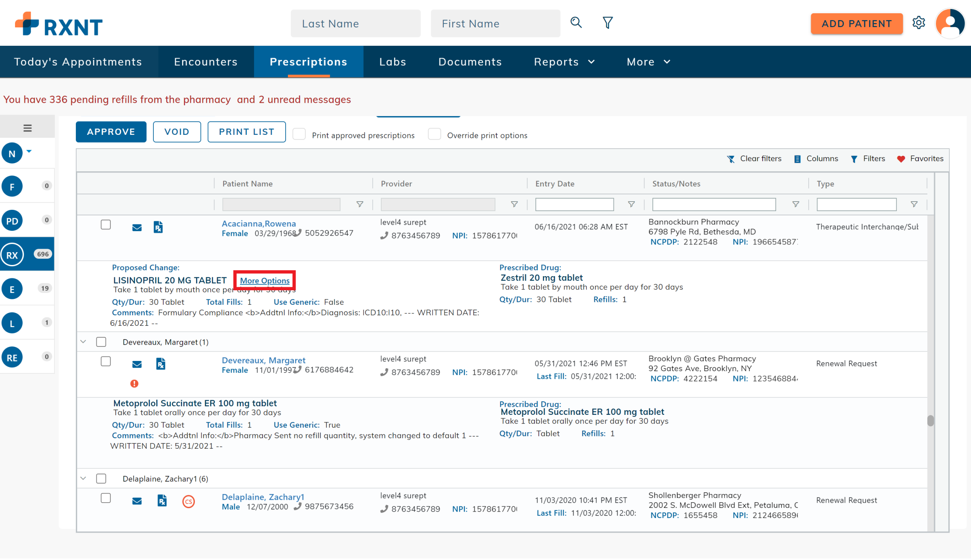971x560 pixels.
Task: Click red alert icon under Devereaux row
Action: click(x=134, y=384)
